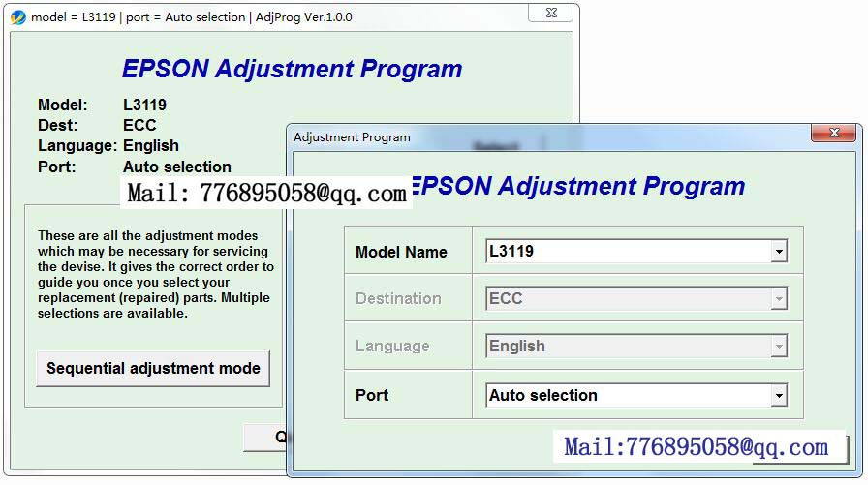Click the main window title text

(192, 17)
